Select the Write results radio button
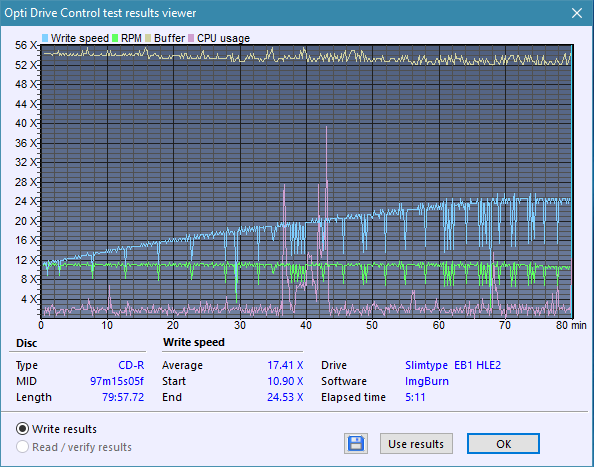This screenshot has width=594, height=467. [22, 429]
